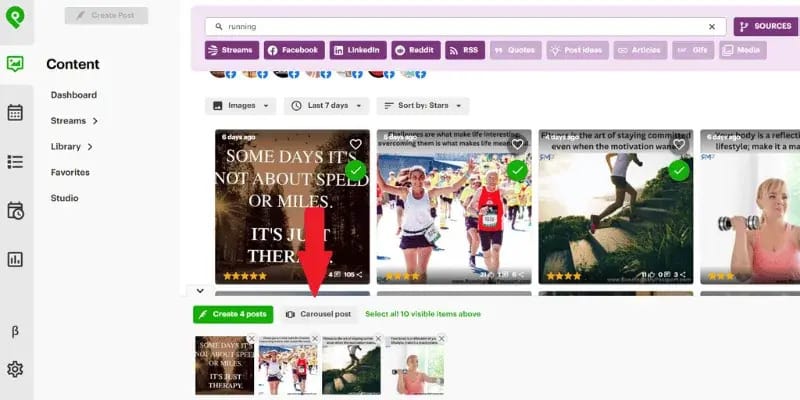Viewport: 800px width, 400px height.
Task: Remove stair runner from selection tray
Action: click(x=378, y=338)
